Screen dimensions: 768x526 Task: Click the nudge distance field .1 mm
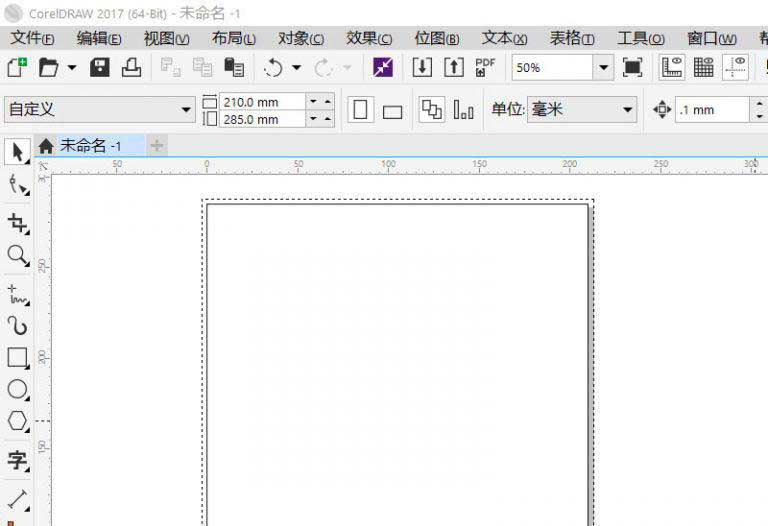[x=713, y=110]
